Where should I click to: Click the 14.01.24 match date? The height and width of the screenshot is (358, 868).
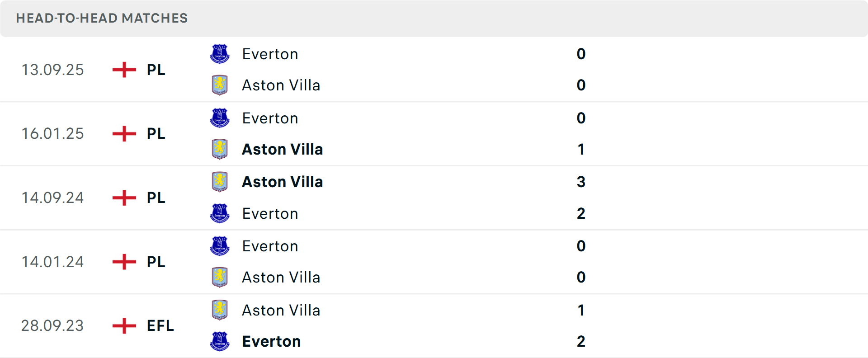point(52,262)
